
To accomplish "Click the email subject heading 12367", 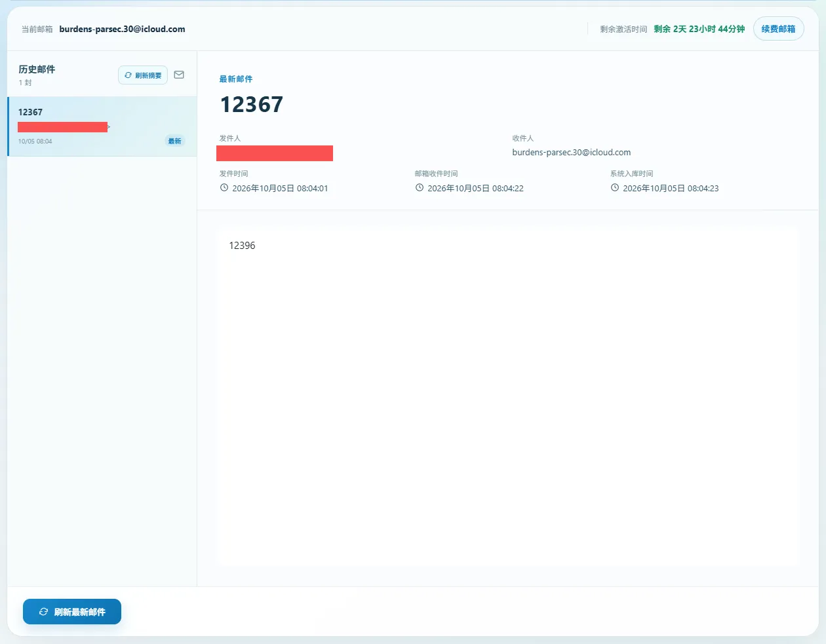I will tap(252, 104).
